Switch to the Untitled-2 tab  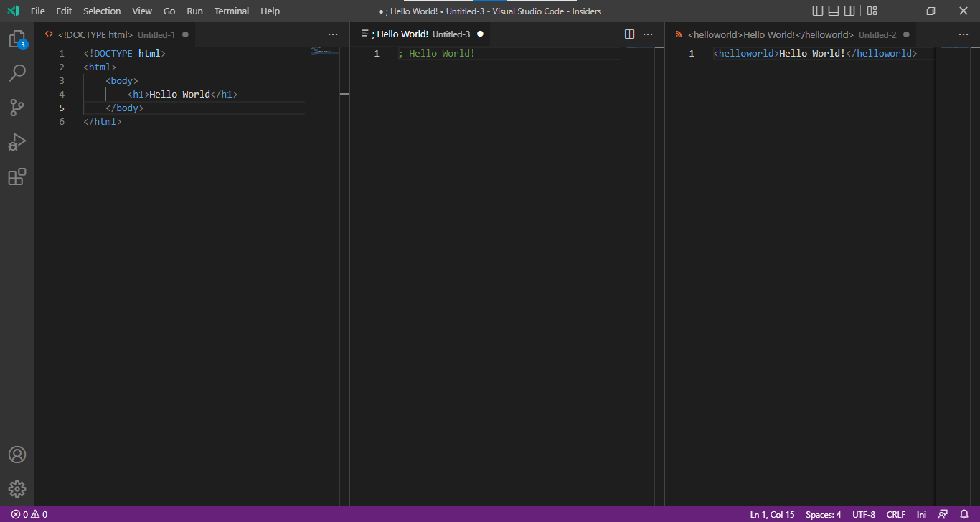(789, 34)
